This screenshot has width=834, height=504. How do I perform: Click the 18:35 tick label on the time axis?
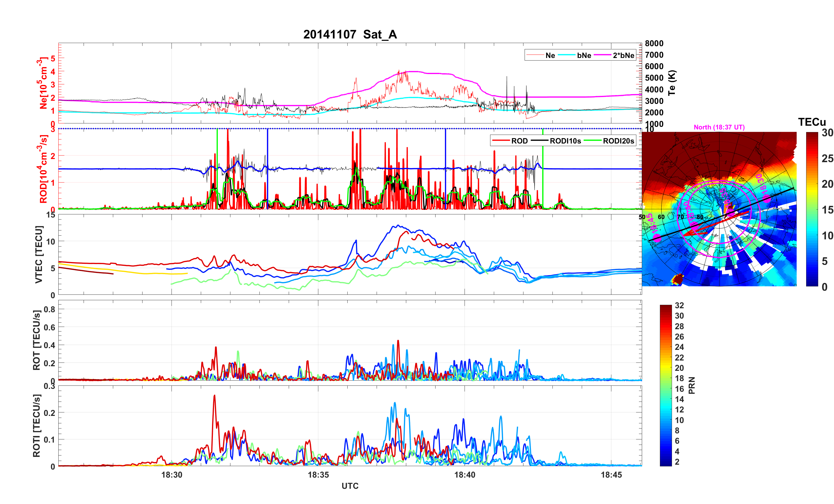pos(318,475)
